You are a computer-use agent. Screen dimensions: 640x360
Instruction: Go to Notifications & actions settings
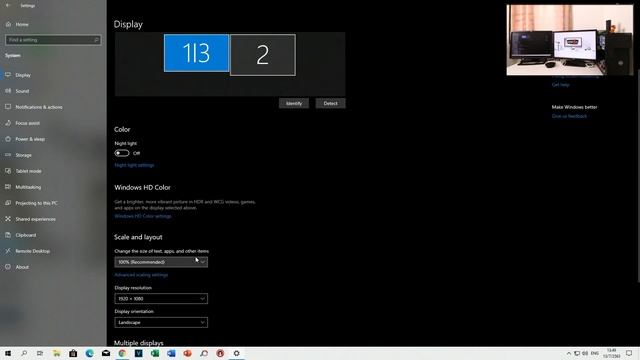[x=39, y=107]
